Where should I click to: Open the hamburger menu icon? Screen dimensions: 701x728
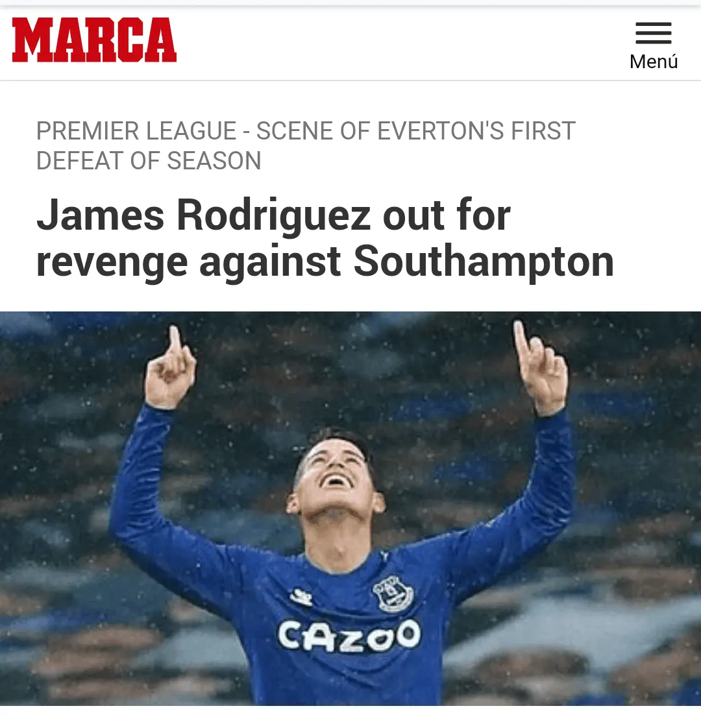point(653,33)
